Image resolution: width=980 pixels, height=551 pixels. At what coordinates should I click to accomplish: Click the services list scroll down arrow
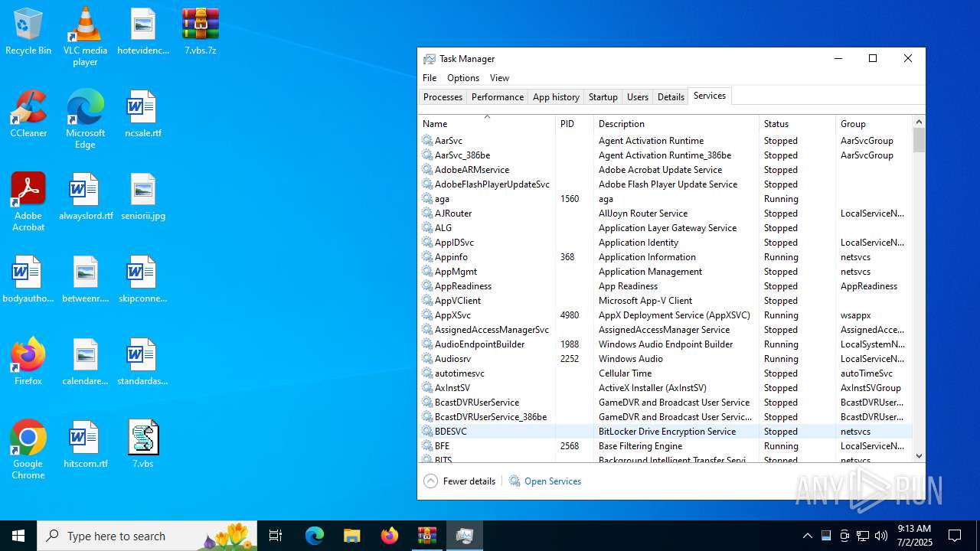[x=920, y=455]
